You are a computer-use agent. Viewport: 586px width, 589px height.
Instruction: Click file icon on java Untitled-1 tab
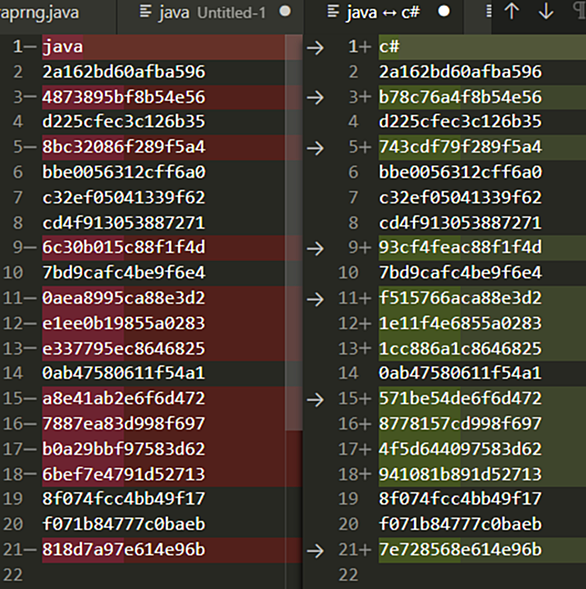[145, 12]
